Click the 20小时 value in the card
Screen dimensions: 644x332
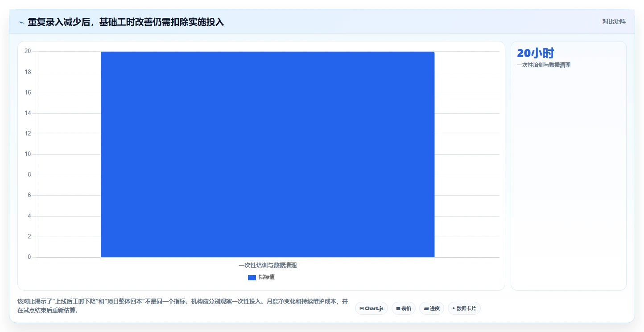point(535,53)
